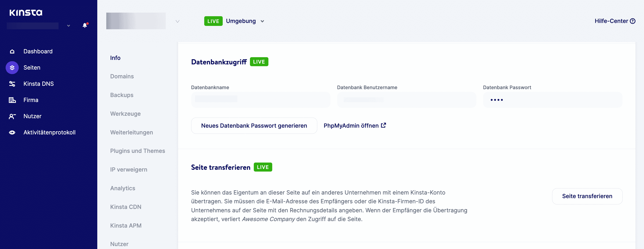Click the Seiten layers icon

tap(12, 67)
